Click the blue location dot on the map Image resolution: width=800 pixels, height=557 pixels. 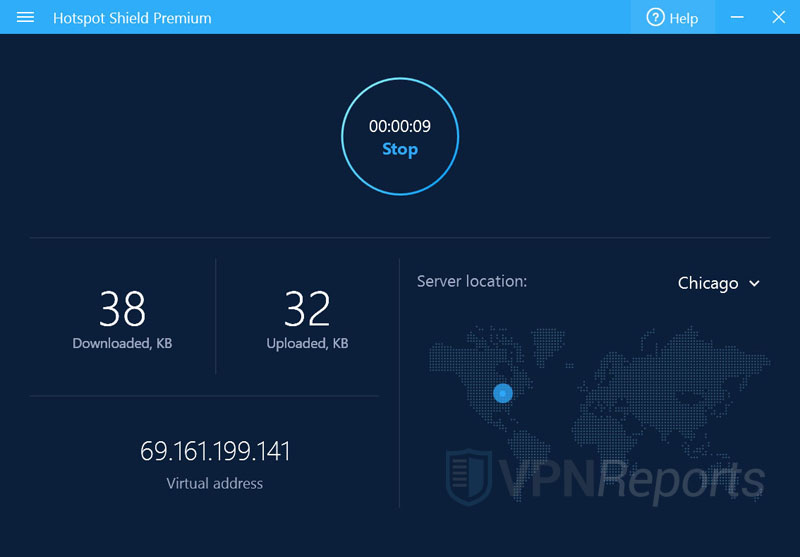pos(502,394)
